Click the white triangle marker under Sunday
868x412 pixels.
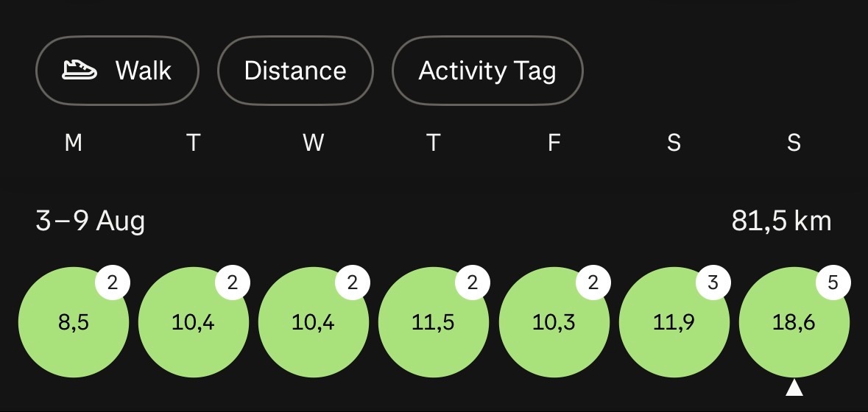[x=794, y=388]
